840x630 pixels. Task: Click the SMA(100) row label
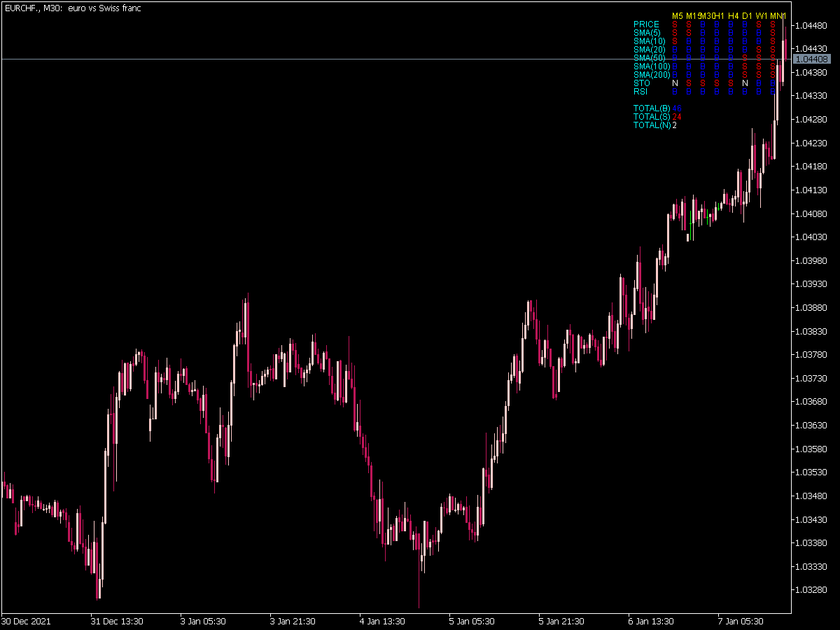pos(652,66)
